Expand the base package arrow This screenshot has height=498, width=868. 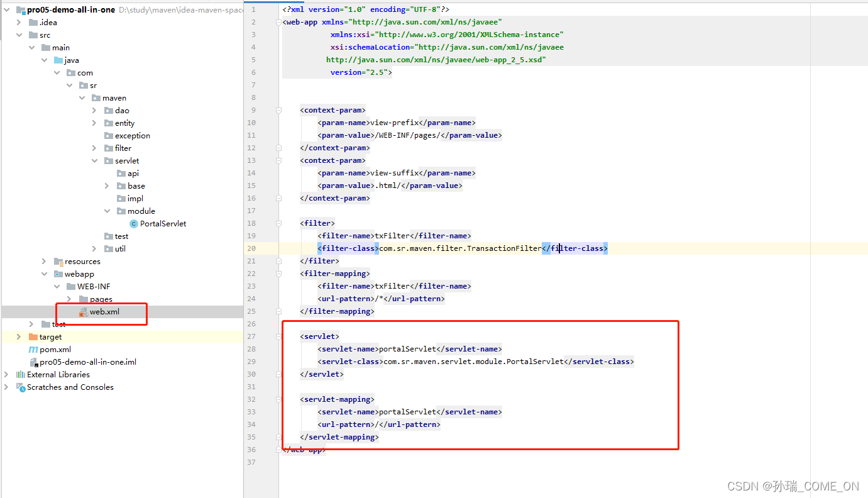pos(107,186)
